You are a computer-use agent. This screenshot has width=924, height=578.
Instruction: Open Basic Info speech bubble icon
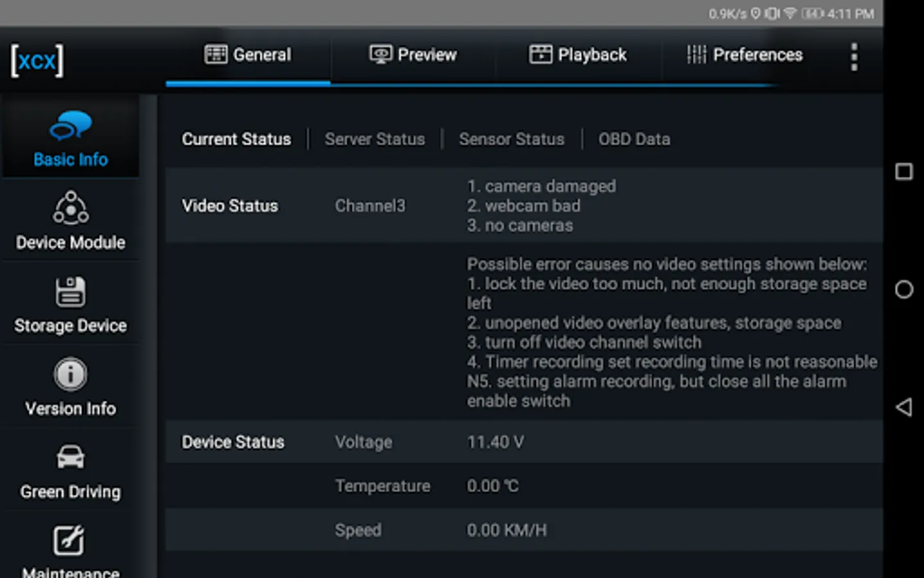tap(71, 125)
